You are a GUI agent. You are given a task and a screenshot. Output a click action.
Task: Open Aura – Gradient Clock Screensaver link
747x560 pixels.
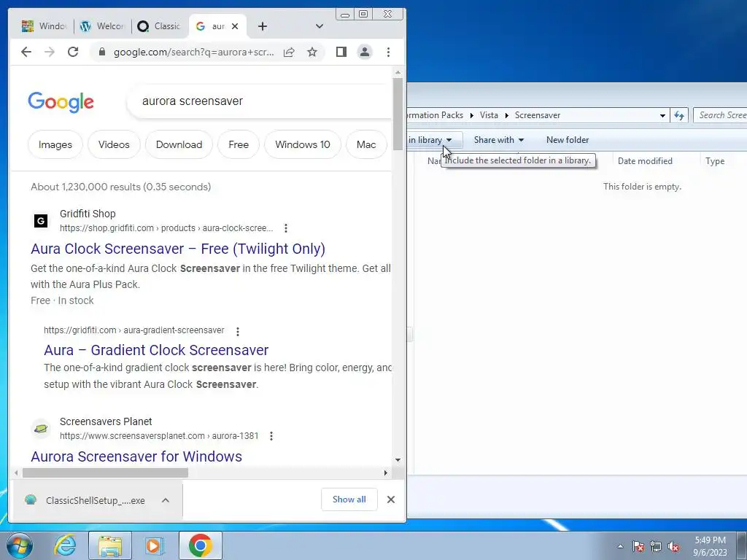point(156,350)
